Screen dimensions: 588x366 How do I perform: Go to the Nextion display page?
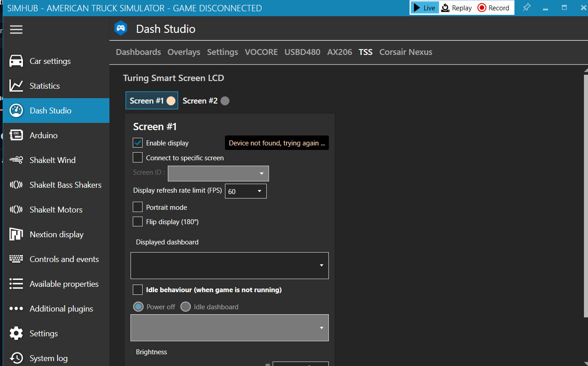56,234
